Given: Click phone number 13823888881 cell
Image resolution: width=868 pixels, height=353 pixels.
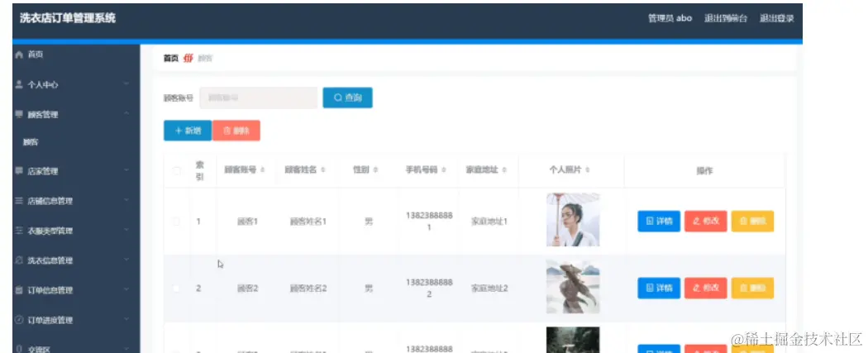Looking at the screenshot, I should pyautogui.click(x=429, y=222).
